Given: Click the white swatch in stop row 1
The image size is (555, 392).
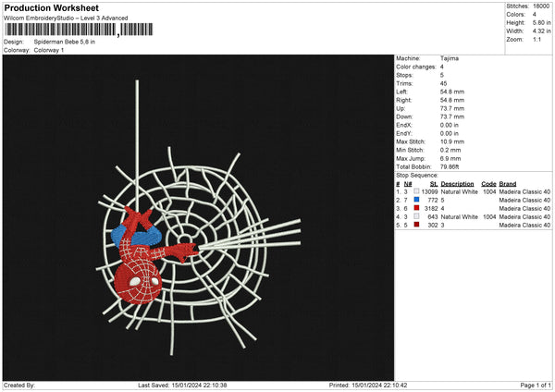Looking at the screenshot, I should coord(416,191).
